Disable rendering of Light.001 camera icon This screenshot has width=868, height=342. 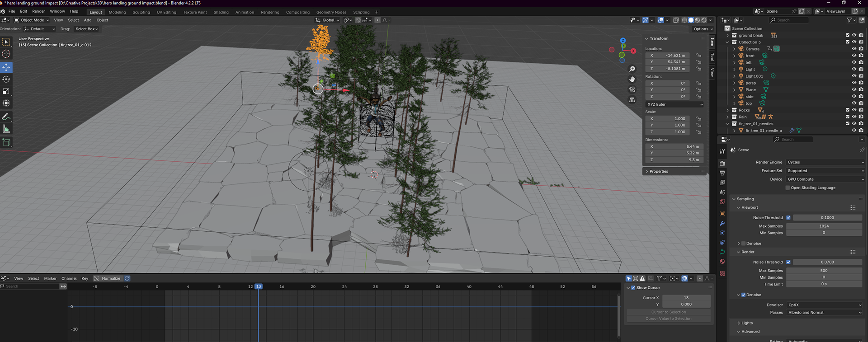(861, 76)
